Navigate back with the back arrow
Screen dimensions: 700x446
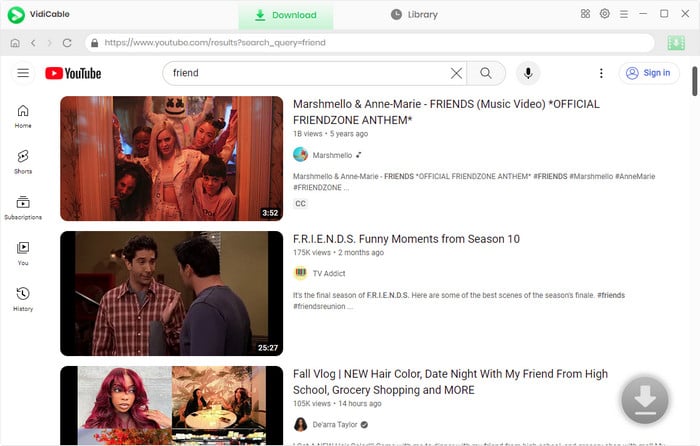33,43
